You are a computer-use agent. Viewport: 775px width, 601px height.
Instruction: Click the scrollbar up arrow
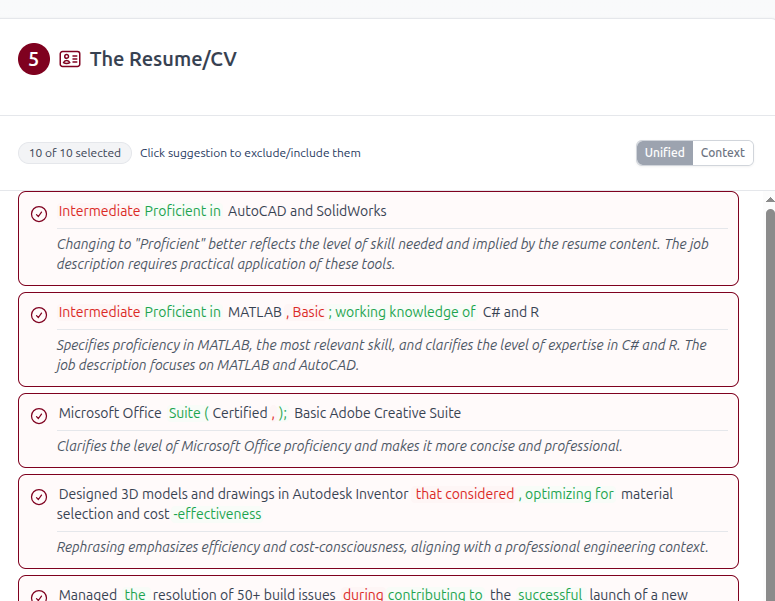coord(770,200)
